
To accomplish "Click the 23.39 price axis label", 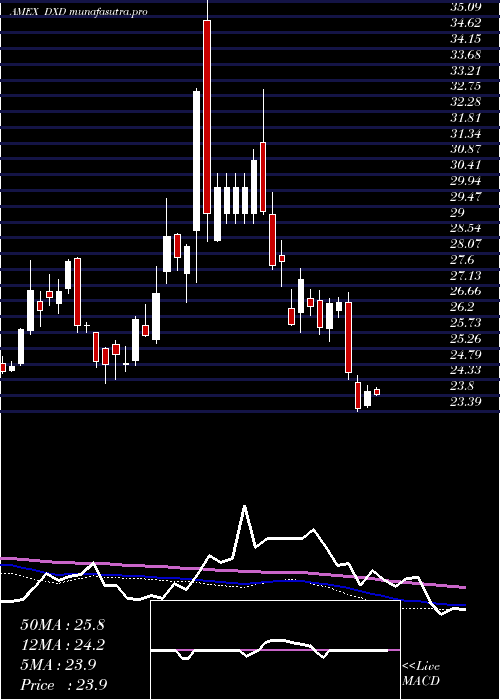I will coord(466,402).
